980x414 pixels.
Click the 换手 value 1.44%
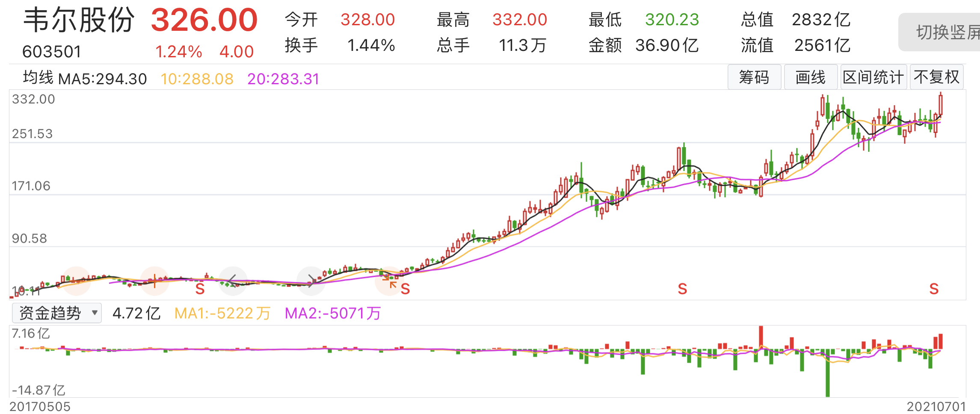point(371,45)
